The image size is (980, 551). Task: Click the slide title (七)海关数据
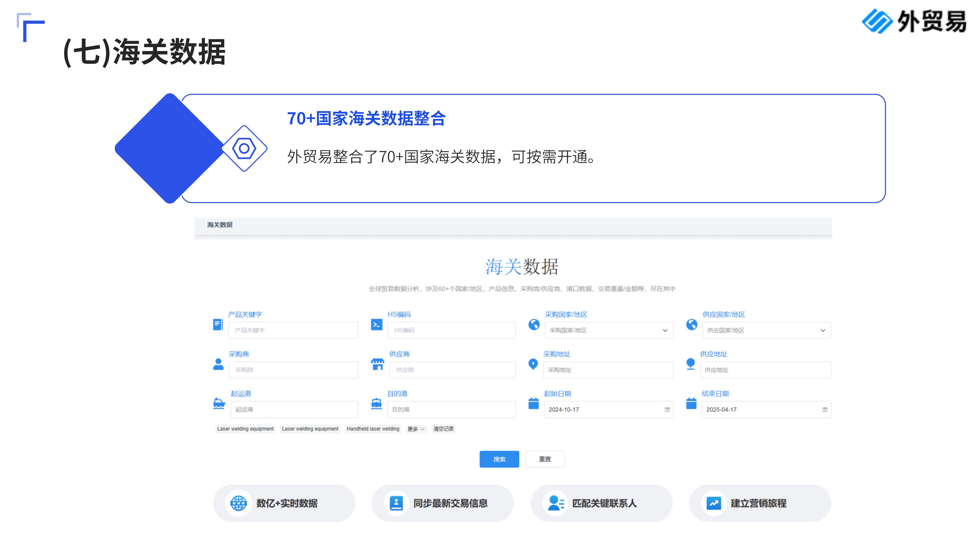click(x=145, y=52)
